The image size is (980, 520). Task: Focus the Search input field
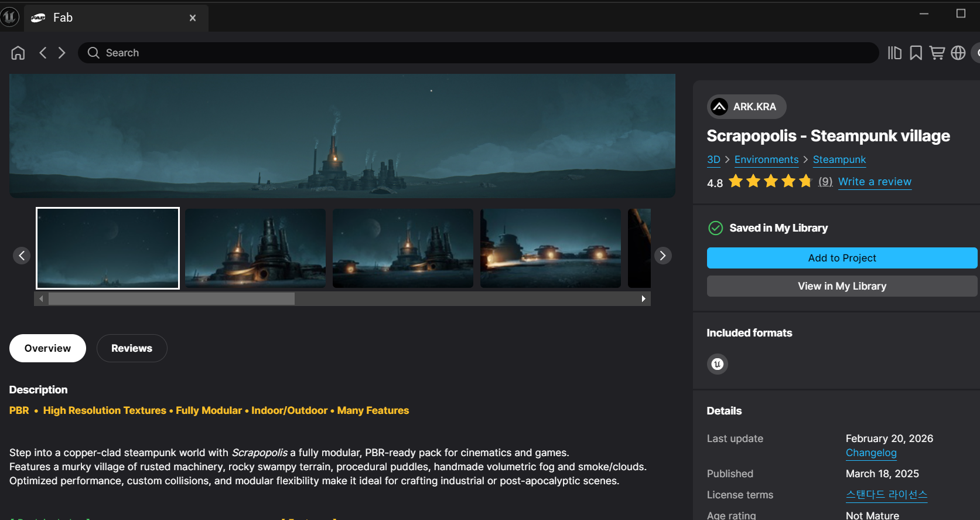[478, 53]
